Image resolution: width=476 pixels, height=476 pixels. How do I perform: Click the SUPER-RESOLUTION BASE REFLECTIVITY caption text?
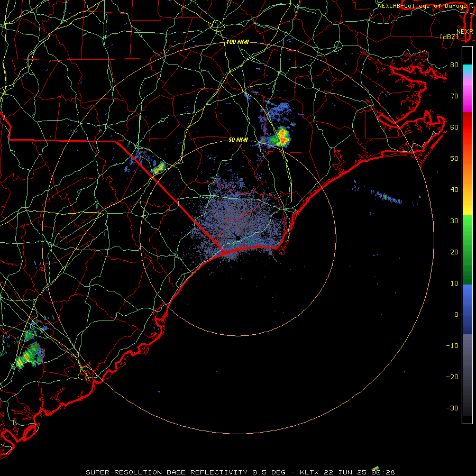point(167,472)
